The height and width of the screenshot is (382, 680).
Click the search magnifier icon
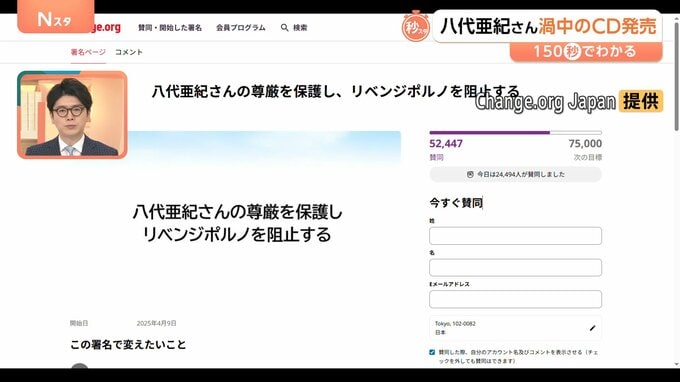pyautogui.click(x=284, y=28)
